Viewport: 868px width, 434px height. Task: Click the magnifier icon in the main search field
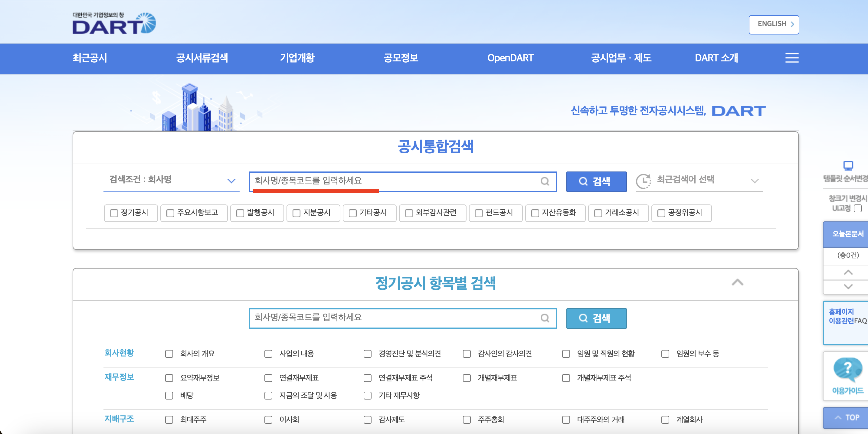(x=545, y=181)
